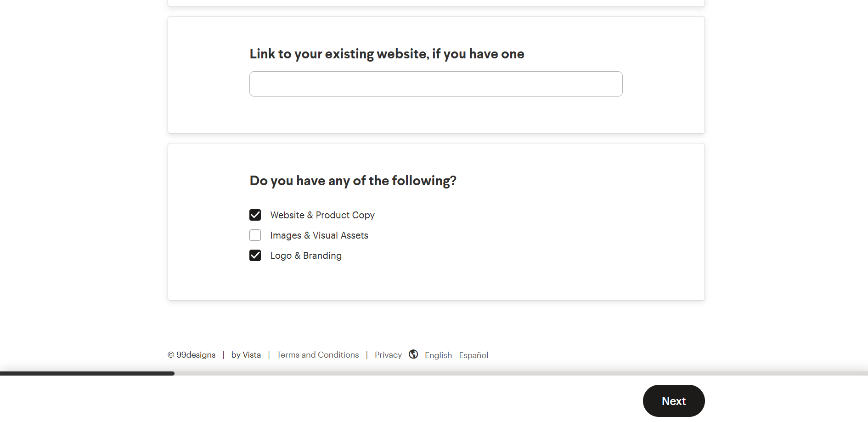Select English language option

click(438, 355)
